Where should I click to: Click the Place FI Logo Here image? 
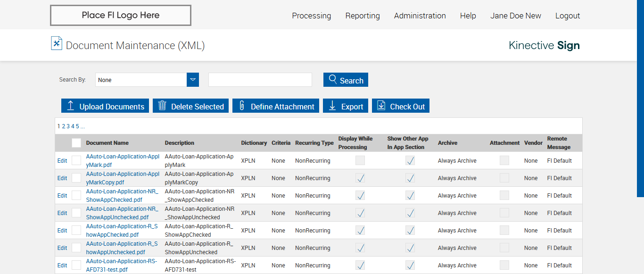click(x=121, y=15)
